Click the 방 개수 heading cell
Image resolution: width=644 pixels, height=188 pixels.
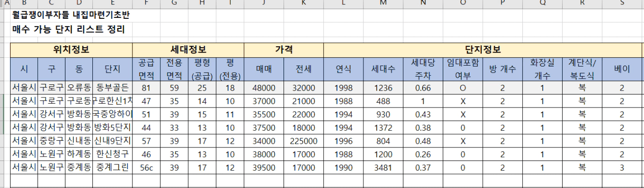point(502,69)
